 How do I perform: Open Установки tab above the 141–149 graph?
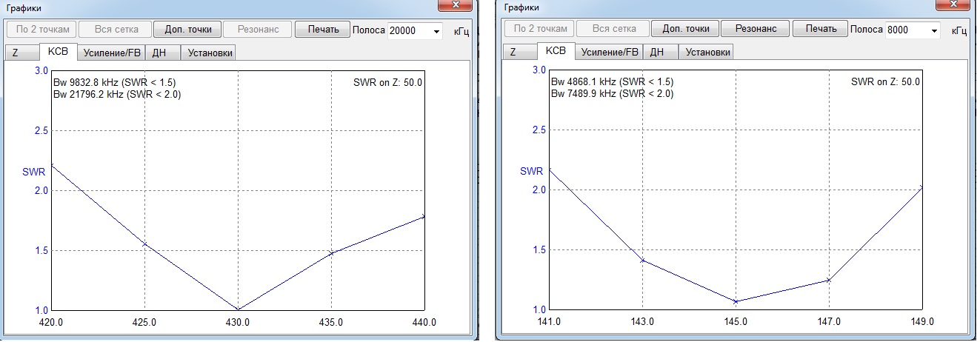[706, 53]
